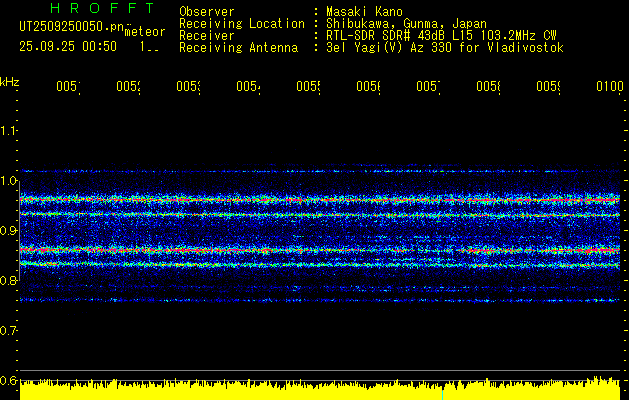Viewport: 629px width, 400px height.
Task: Click the HROFFT title text
Action: pos(102,8)
